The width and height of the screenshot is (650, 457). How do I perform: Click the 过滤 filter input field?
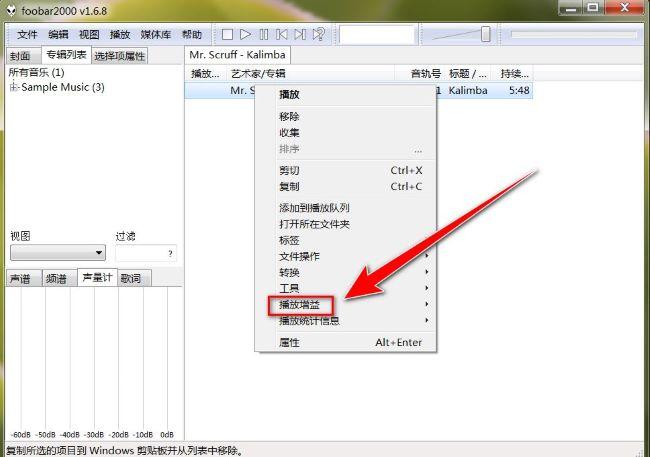coord(144,253)
